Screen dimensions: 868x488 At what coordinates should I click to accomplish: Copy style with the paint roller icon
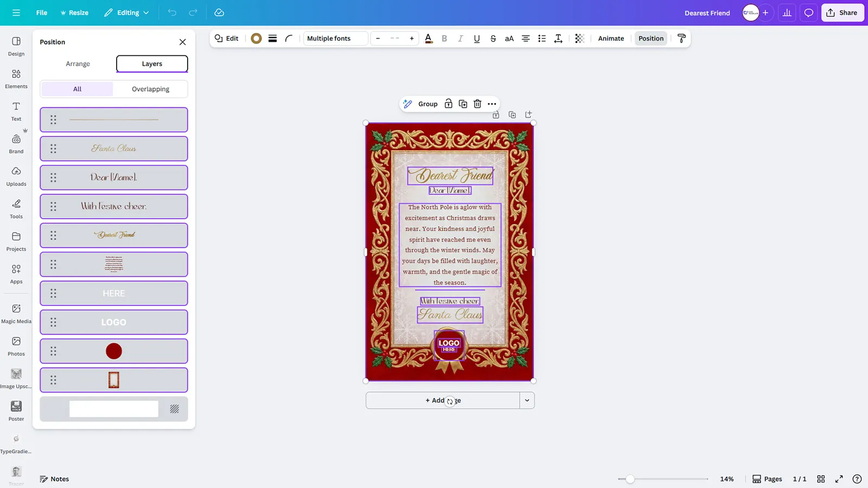(681, 38)
